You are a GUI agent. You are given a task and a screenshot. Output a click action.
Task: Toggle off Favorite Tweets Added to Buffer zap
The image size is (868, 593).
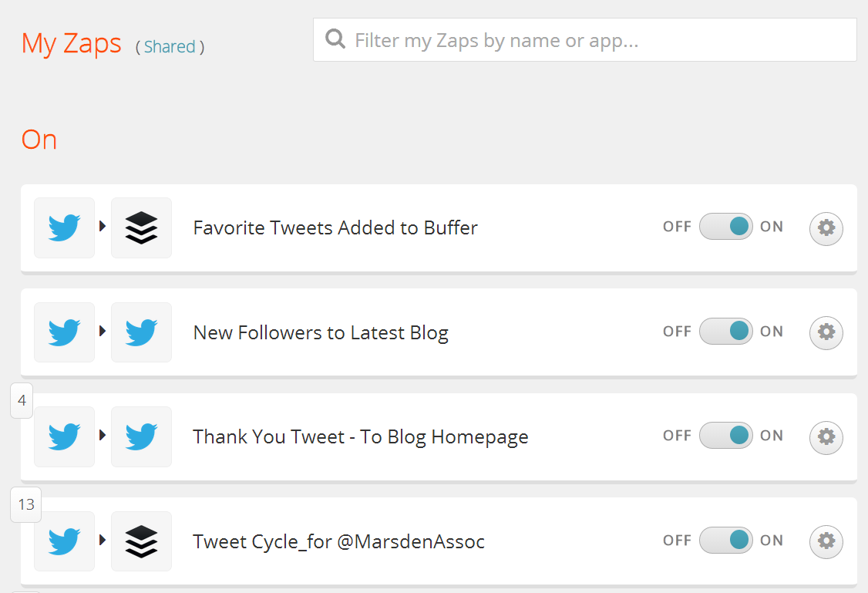click(725, 227)
